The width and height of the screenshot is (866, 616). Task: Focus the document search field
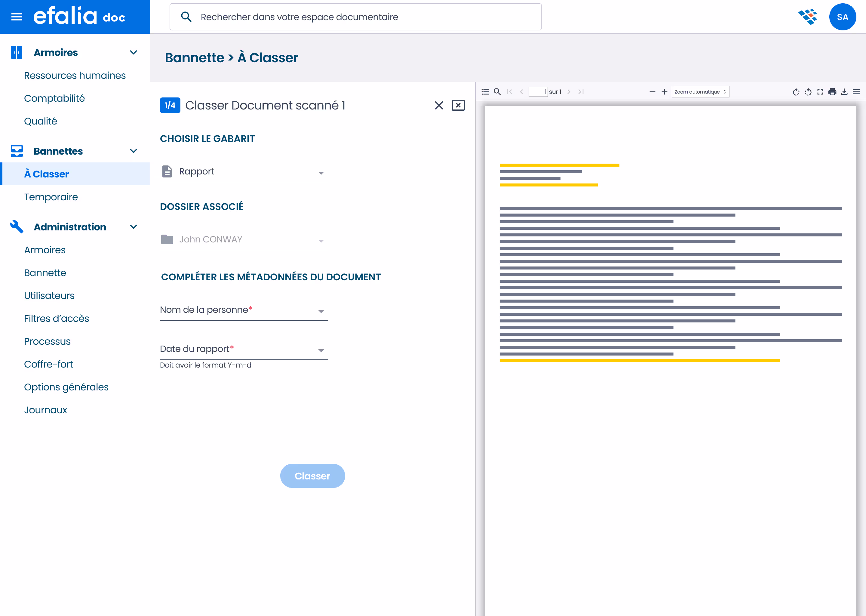(355, 17)
